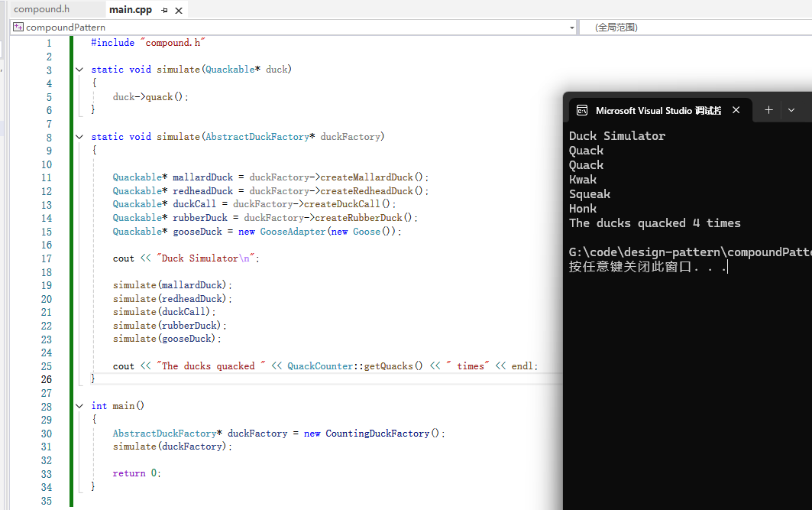Click GooseAdapter on line 15
The image size is (812, 510).
coord(293,232)
